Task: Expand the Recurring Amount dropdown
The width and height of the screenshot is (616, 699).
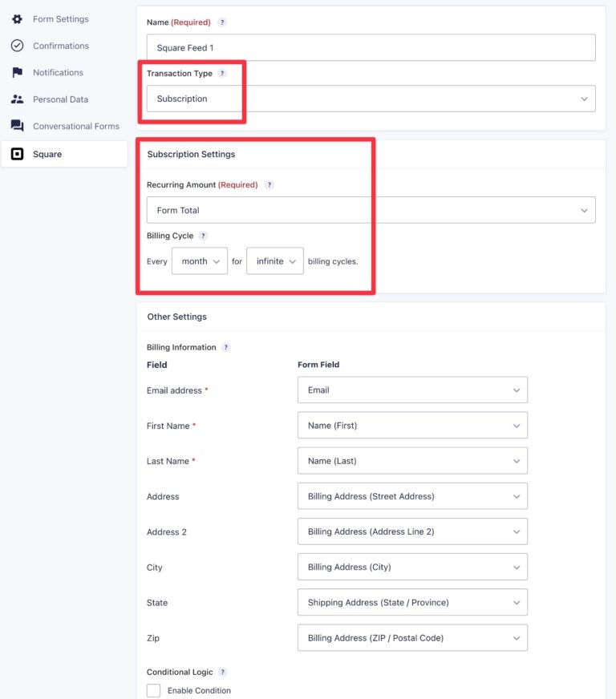Action: [369, 210]
